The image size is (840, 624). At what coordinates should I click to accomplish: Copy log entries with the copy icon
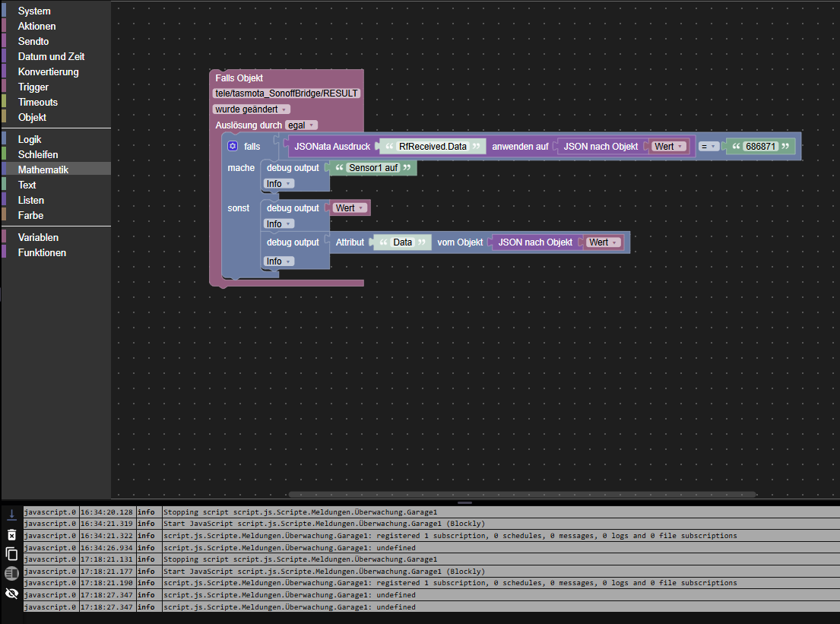(12, 554)
